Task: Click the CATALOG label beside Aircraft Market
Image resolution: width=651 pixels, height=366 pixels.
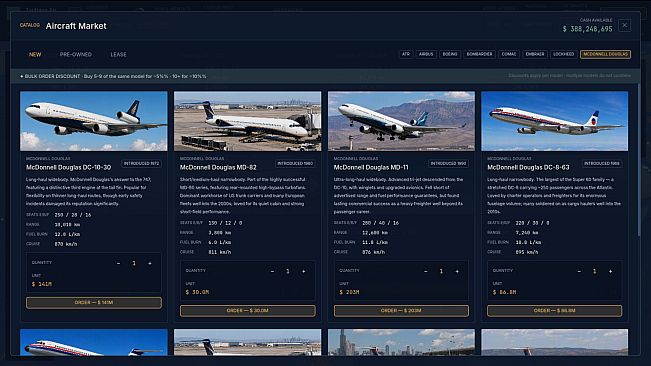Action: pyautogui.click(x=30, y=25)
